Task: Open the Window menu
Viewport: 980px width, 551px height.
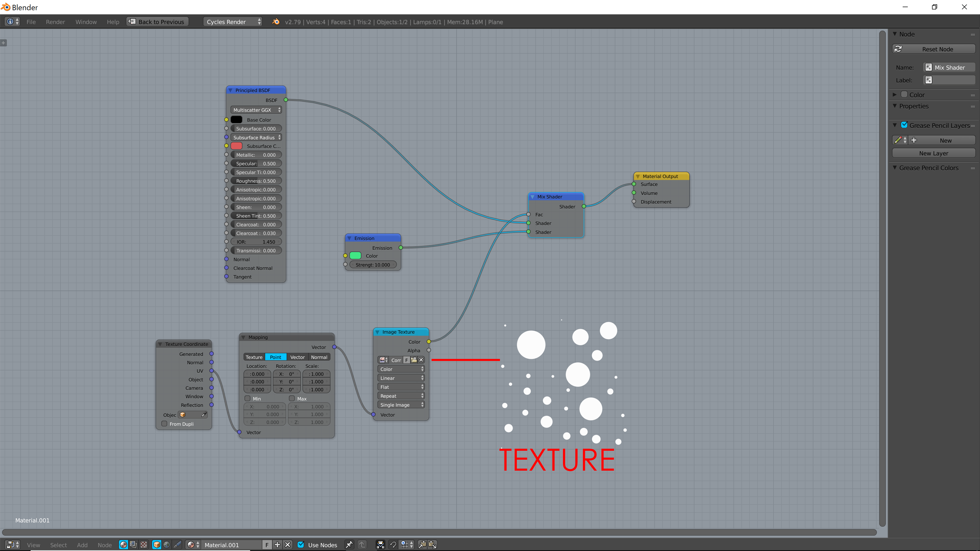Action: [x=86, y=22]
